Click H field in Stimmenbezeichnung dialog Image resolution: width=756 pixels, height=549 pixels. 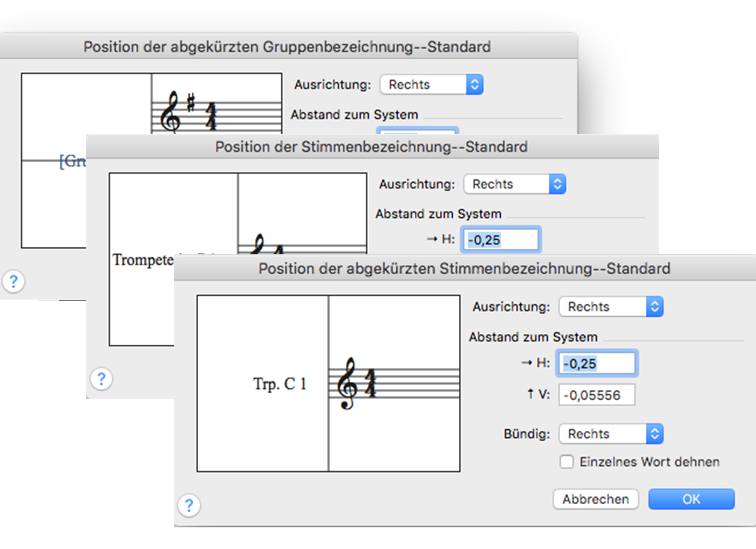(x=501, y=240)
